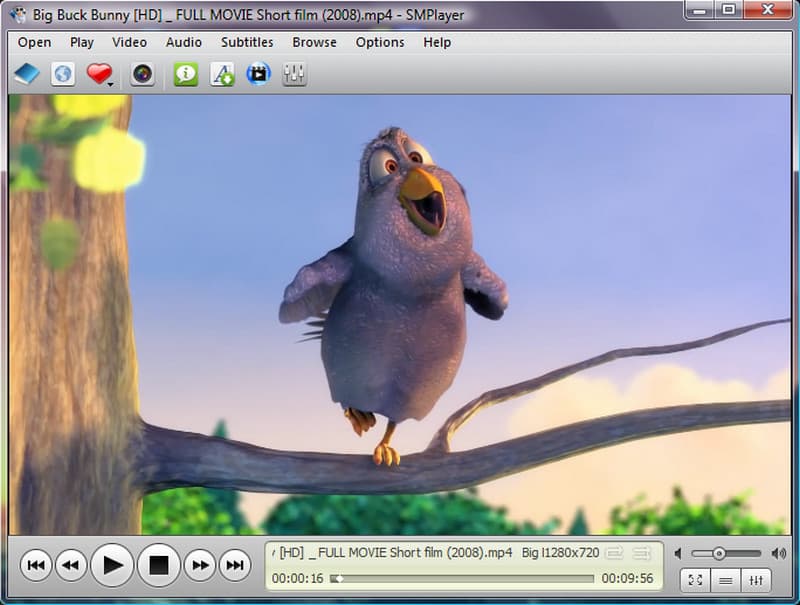Open the Play menu
Viewport: 800px width, 605px height.
(82, 42)
